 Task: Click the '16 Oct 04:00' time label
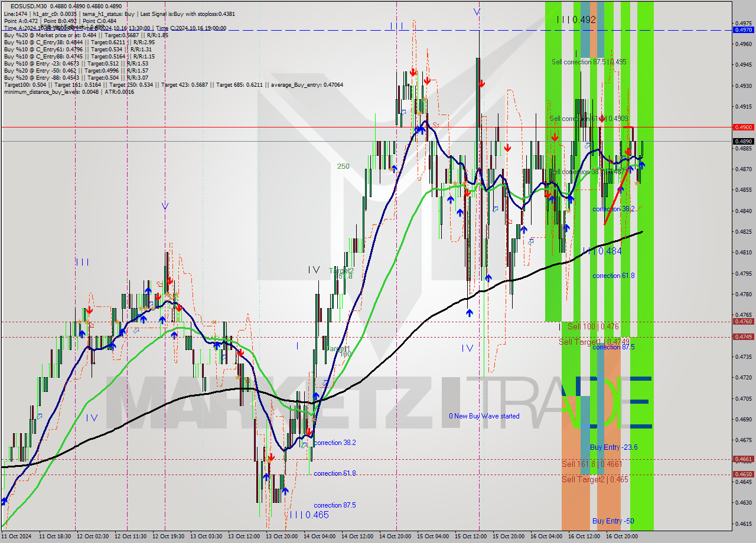546,537
